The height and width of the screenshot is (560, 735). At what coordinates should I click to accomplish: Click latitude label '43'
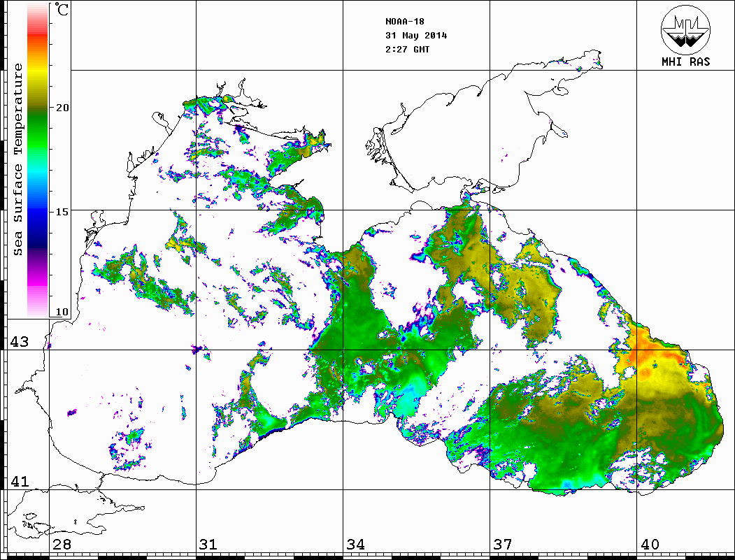[19, 342]
